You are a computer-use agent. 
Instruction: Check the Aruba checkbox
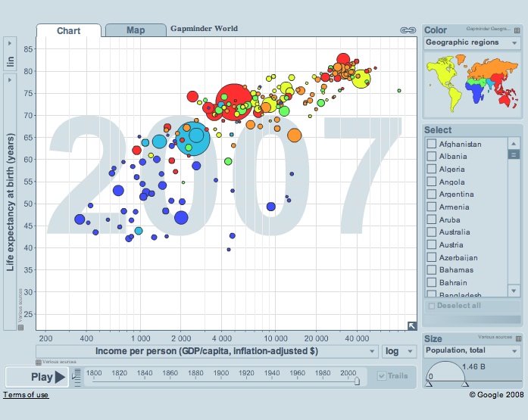point(431,219)
